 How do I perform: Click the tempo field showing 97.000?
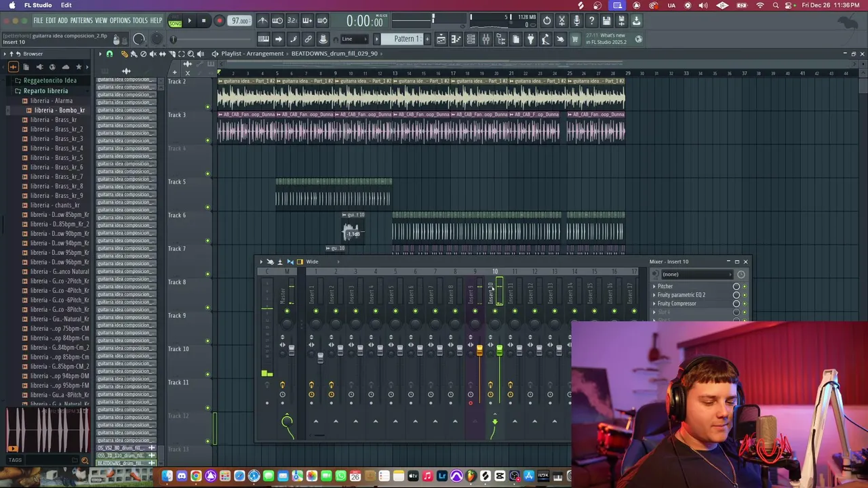239,20
